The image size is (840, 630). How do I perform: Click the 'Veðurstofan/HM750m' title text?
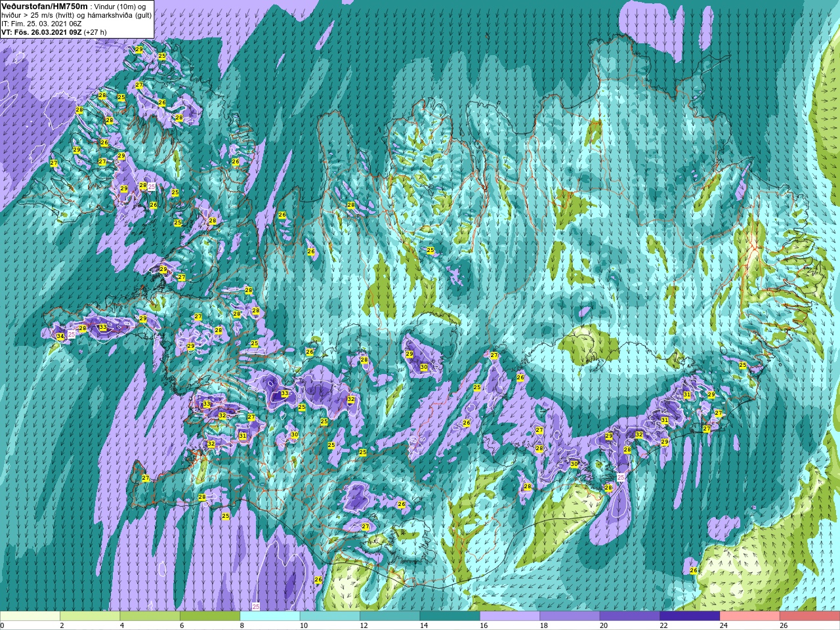tap(45, 6)
